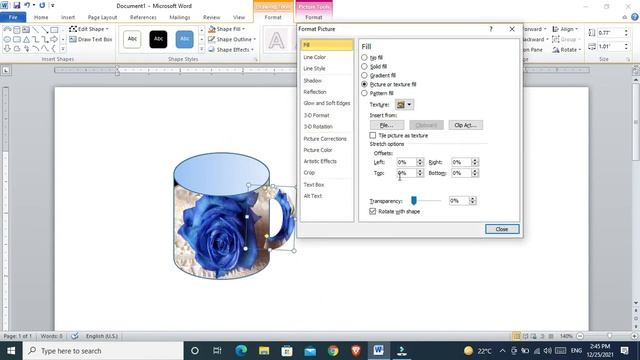This screenshot has width=640, height=360.
Task: Click the Edit Shape icon
Action: pyautogui.click(x=73, y=29)
